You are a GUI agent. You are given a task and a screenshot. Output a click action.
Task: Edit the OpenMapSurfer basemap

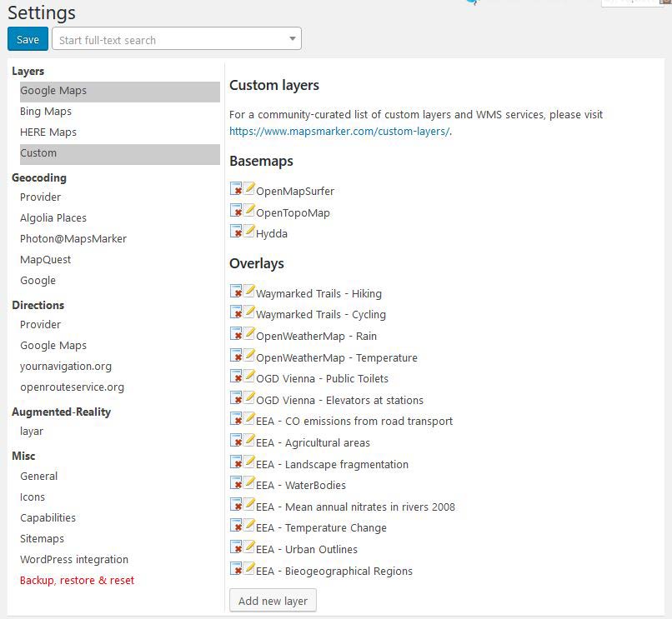pos(249,188)
